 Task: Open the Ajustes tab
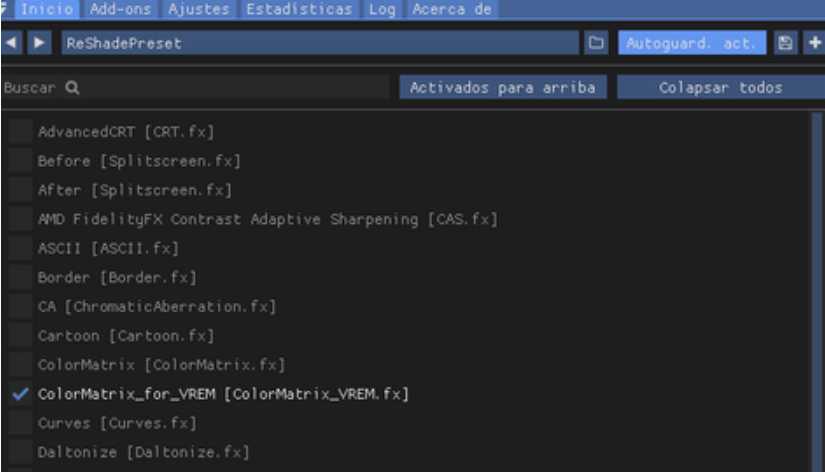[x=199, y=9]
